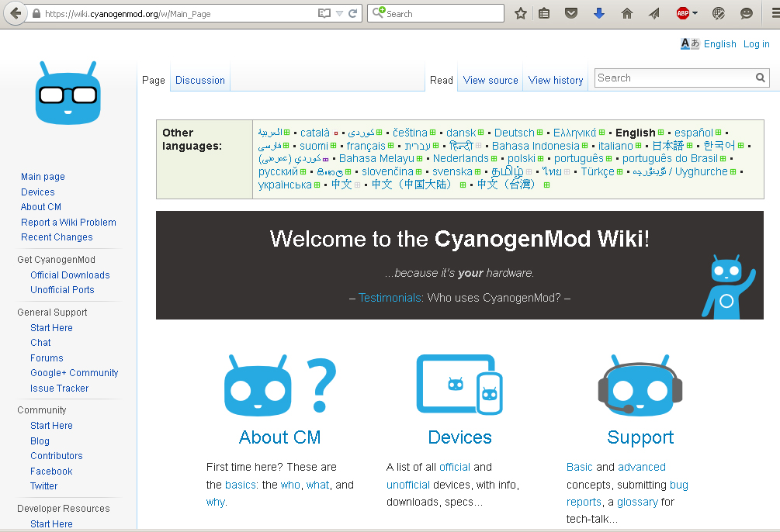Click the green status icon next to dansk
The width and height of the screenshot is (780, 532).
point(481,133)
